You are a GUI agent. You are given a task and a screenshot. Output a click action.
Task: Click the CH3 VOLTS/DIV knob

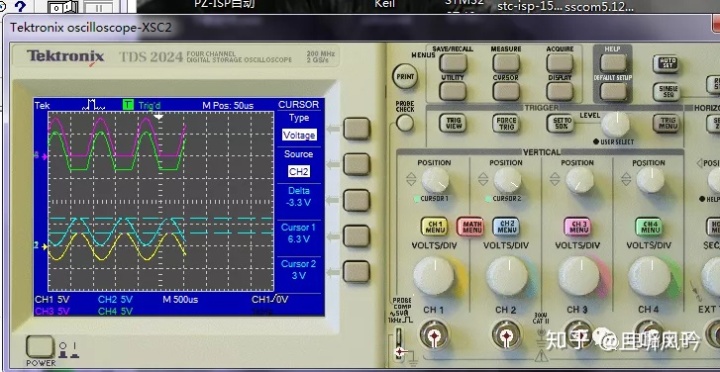click(579, 276)
